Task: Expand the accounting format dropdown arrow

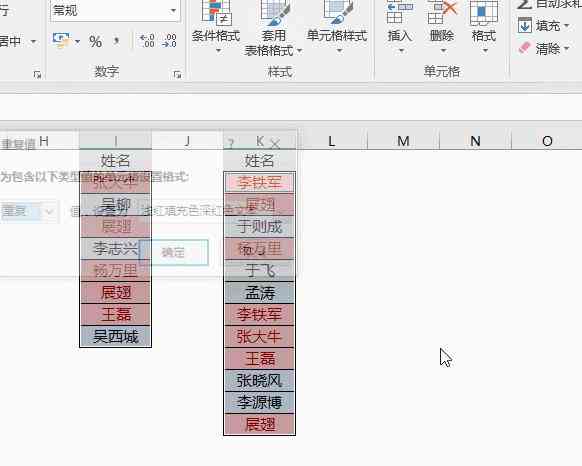Action: pyautogui.click(x=77, y=41)
